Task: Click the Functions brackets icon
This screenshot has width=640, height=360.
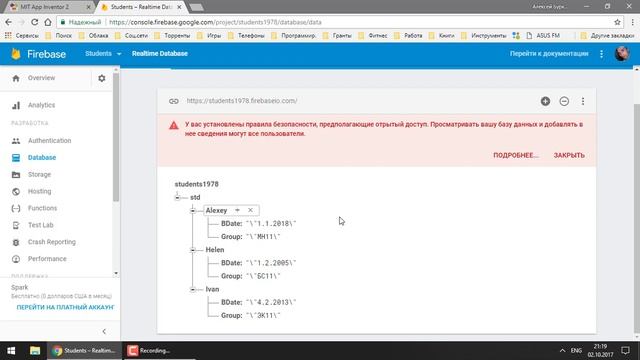Action: pos(16,208)
